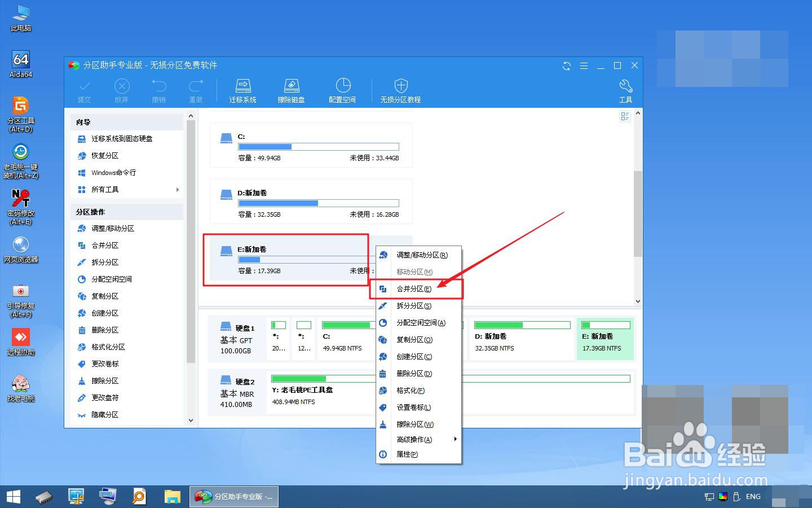Select 调整/移动分区(R) in context menu
Viewport: 812px width, 508px height.
(419, 255)
